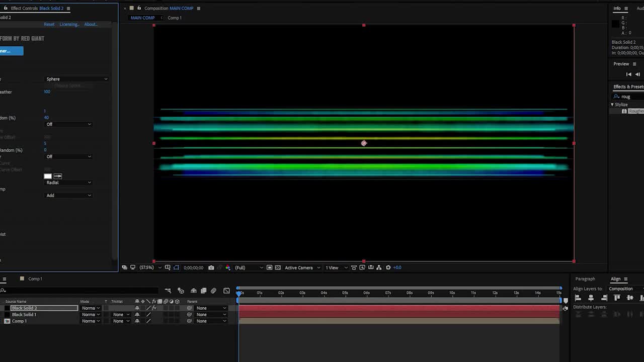Open the Sphere base form dropdown
The height and width of the screenshot is (362, 644).
pos(76,79)
